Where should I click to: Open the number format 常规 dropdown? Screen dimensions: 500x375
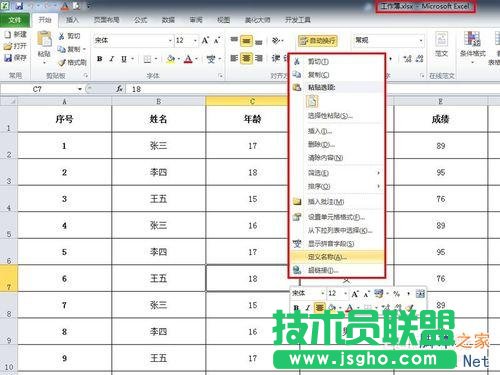tap(421, 40)
